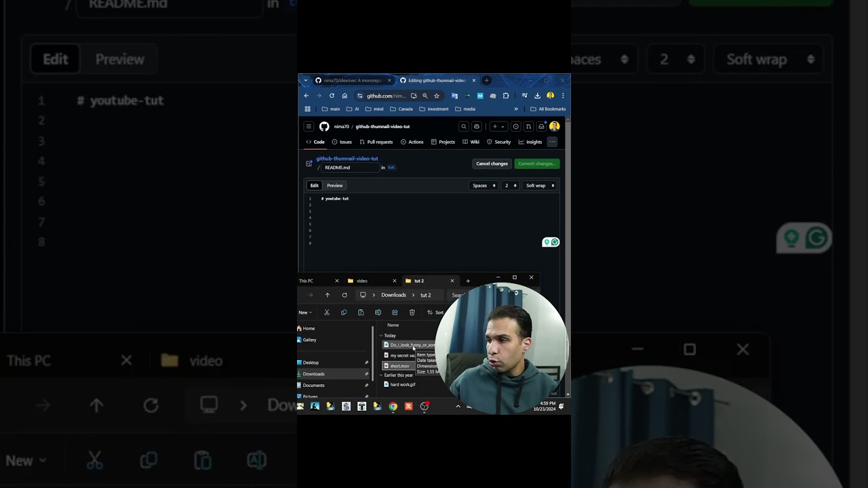Screen dimensions: 868x488
Task: Open Chrome three-dot menu
Action: tap(563, 96)
